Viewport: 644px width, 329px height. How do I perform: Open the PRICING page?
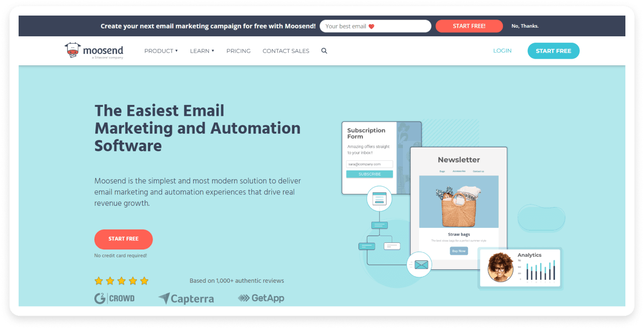pyautogui.click(x=238, y=51)
